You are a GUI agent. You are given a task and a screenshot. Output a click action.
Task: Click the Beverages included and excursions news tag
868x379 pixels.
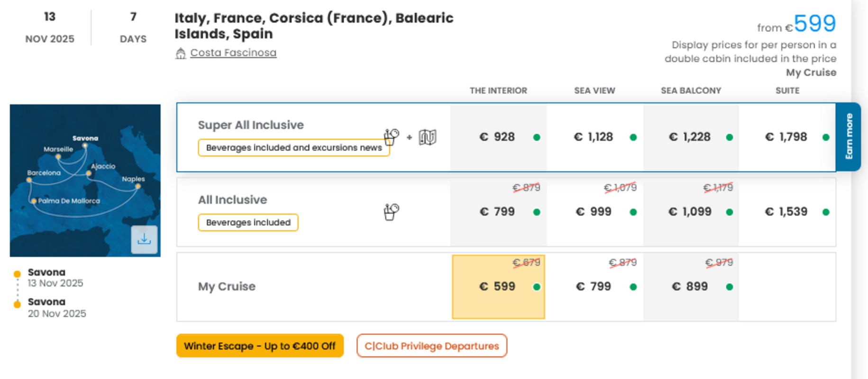pos(294,148)
